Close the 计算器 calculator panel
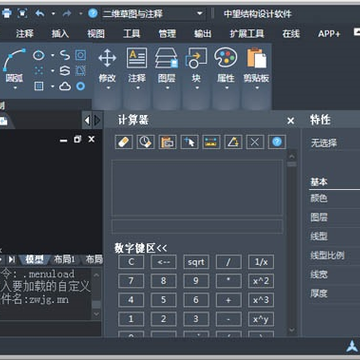360x360 pixels. [291, 121]
